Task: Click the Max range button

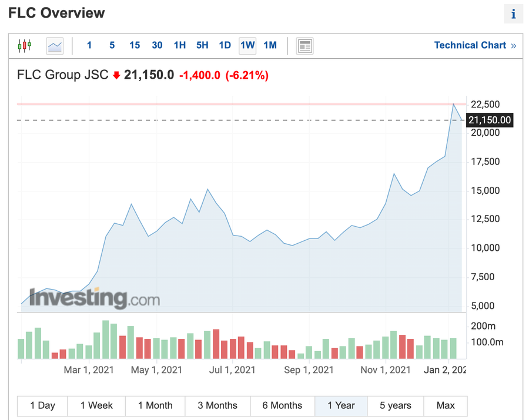Action: [x=446, y=405]
